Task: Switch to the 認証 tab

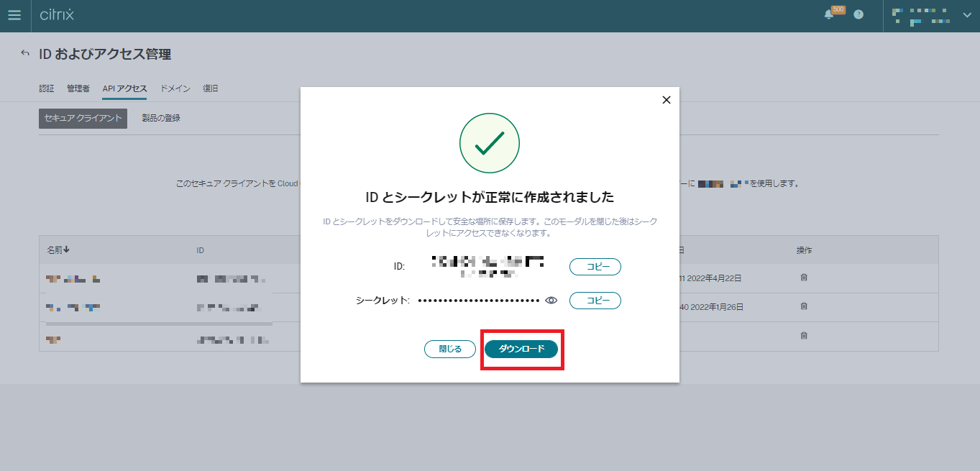Action: click(46, 88)
